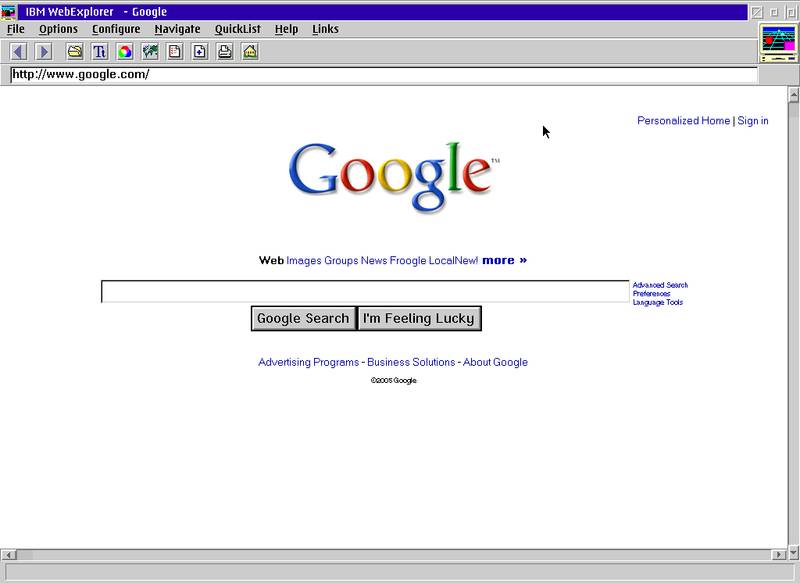Open the Configure menu
Screen dimensions: 800x583
coord(116,29)
